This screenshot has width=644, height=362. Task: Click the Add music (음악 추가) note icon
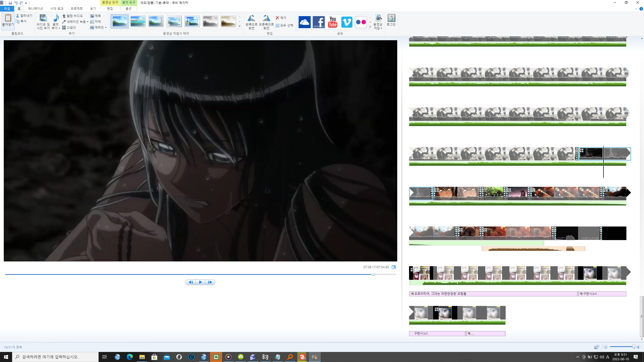tap(56, 18)
